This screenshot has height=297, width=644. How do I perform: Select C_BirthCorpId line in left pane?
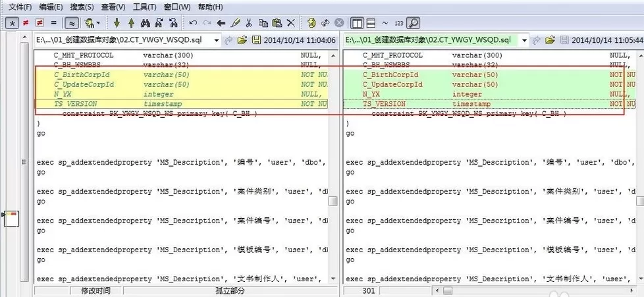pos(180,75)
